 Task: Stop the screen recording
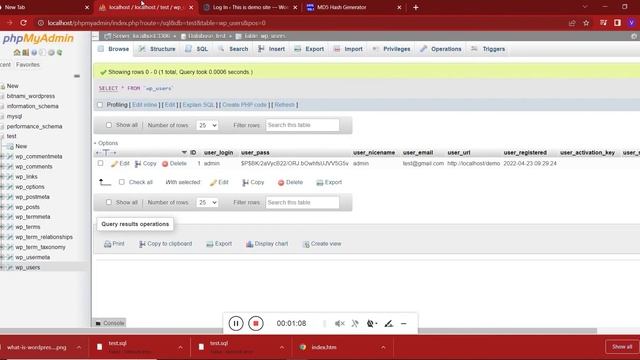click(x=256, y=323)
